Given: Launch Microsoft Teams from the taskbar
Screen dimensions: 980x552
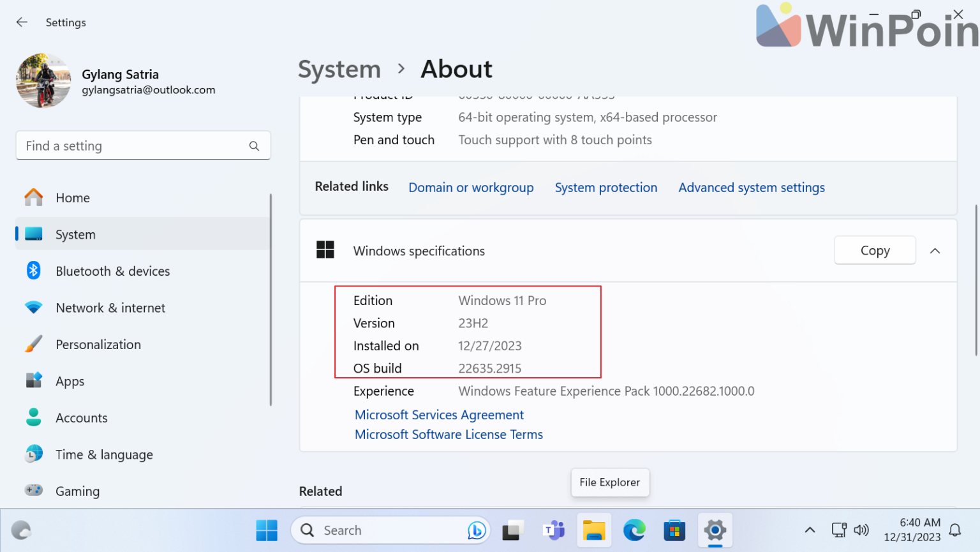Looking at the screenshot, I should [x=553, y=530].
